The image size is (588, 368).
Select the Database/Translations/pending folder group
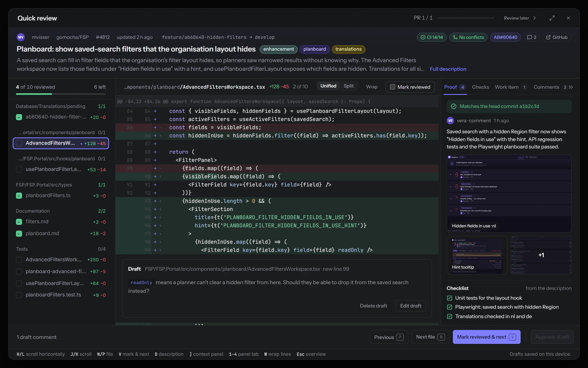(61, 106)
